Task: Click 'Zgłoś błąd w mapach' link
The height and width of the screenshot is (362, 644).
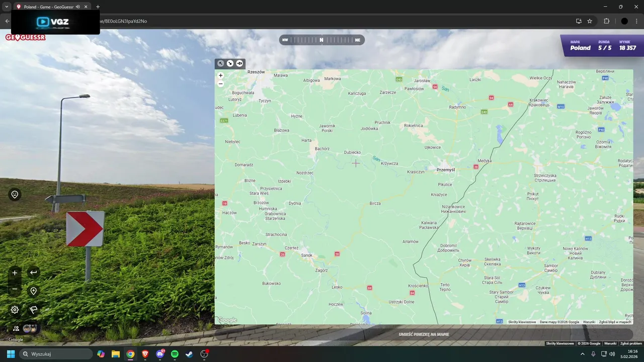Action: pos(615,322)
